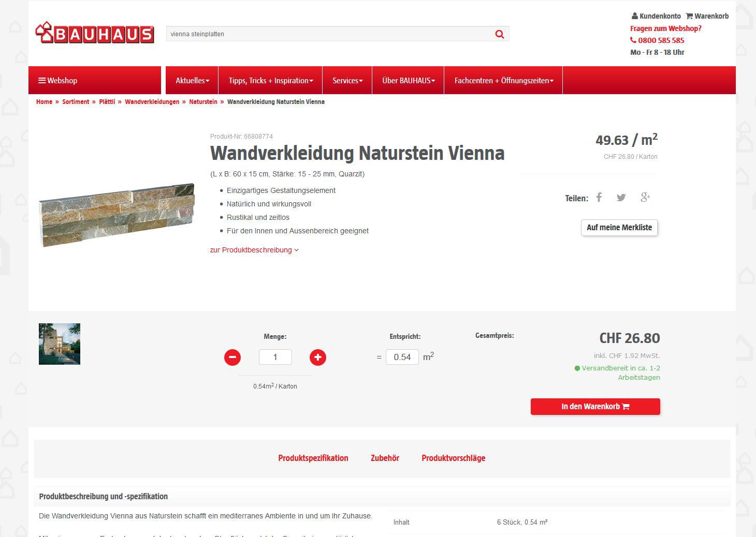This screenshot has height=537, width=756.
Task: Expand the Aktuelles dropdown
Action: [x=192, y=80]
